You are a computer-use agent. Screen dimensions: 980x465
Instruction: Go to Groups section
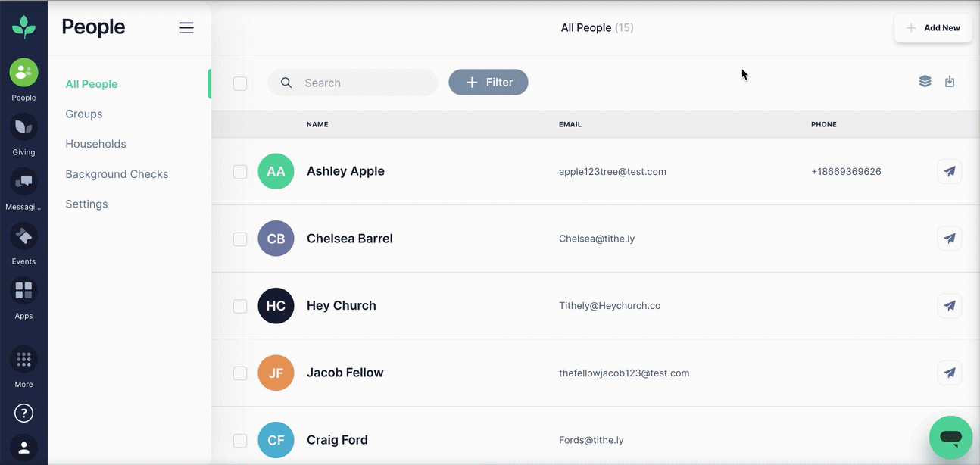(x=84, y=114)
